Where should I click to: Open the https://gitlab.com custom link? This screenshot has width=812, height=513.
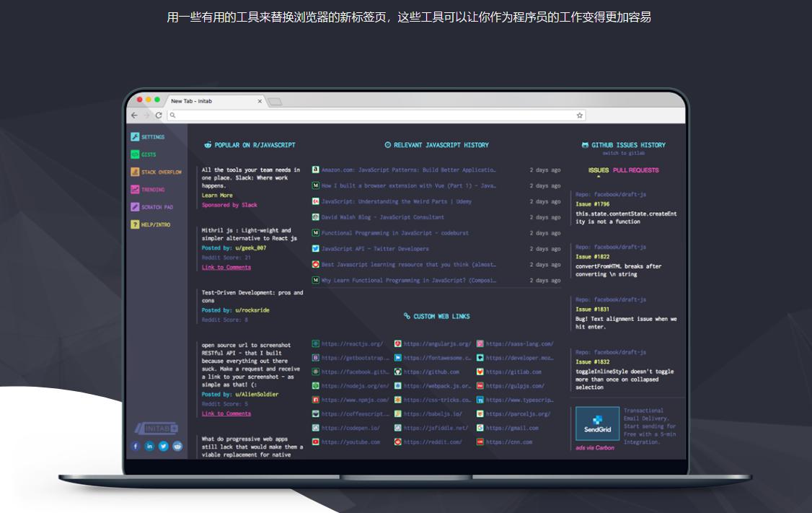513,372
